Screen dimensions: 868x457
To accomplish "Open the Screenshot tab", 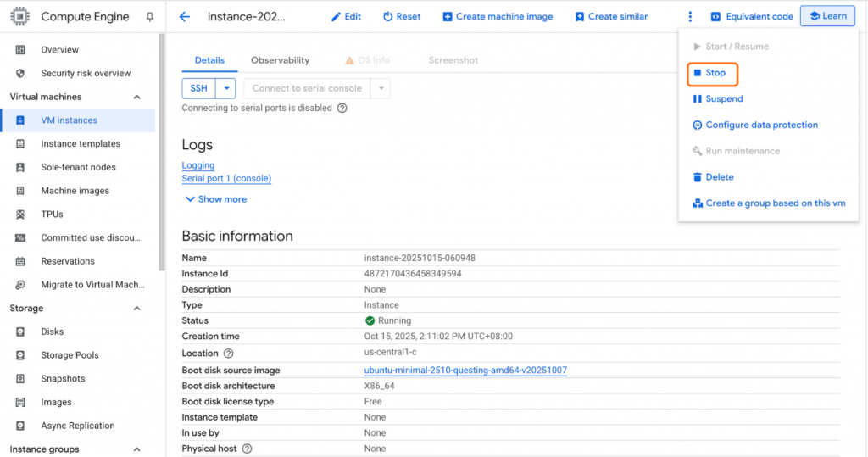I will 453,60.
